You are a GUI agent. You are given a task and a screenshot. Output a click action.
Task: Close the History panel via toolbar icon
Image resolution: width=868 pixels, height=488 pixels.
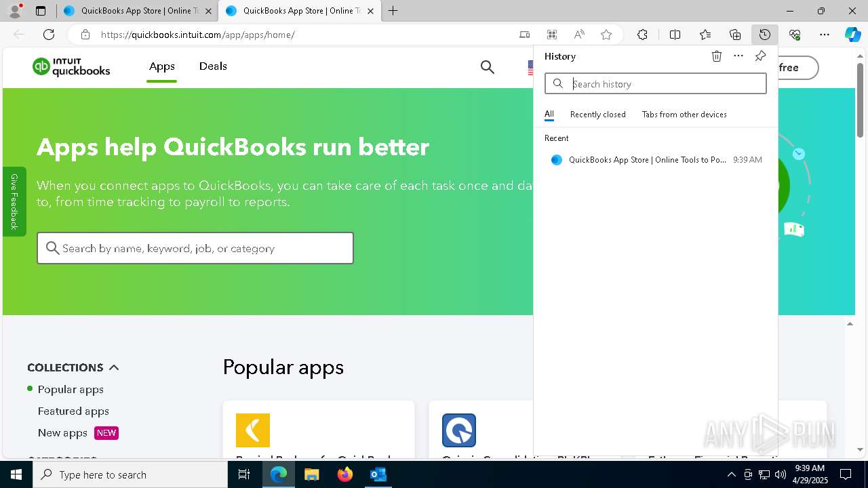click(765, 35)
